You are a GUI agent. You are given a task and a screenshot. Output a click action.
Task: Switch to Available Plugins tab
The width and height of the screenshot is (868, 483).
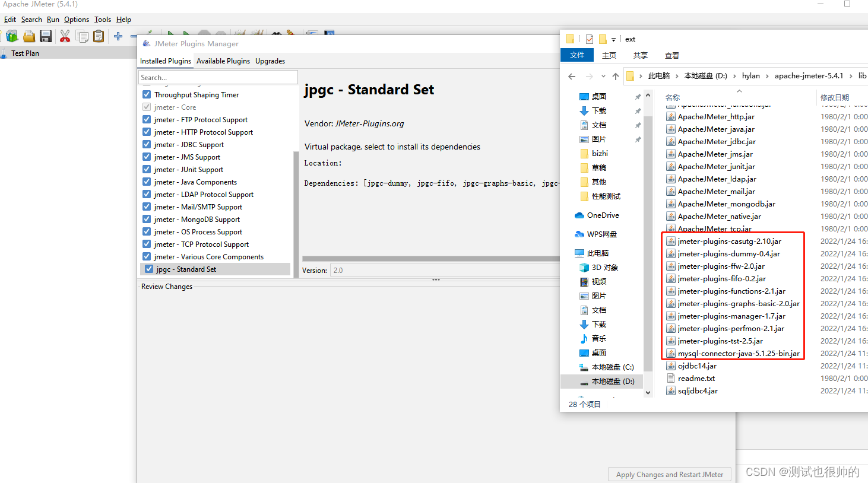click(223, 61)
